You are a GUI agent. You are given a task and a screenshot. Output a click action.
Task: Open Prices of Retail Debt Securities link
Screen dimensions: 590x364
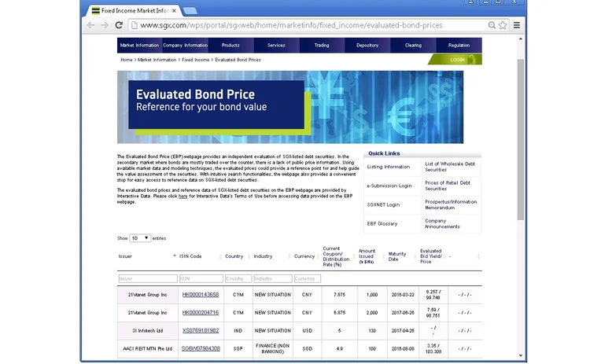[x=448, y=186]
